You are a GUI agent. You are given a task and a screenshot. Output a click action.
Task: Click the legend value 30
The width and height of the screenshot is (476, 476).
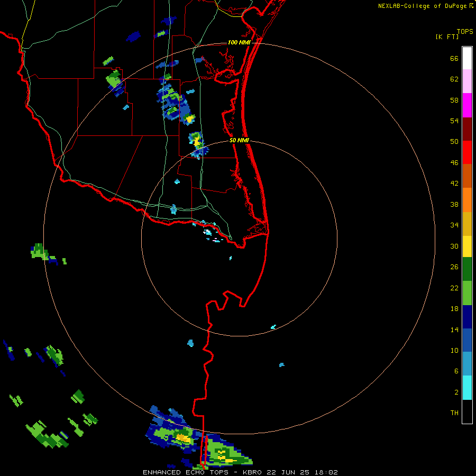pos(454,246)
